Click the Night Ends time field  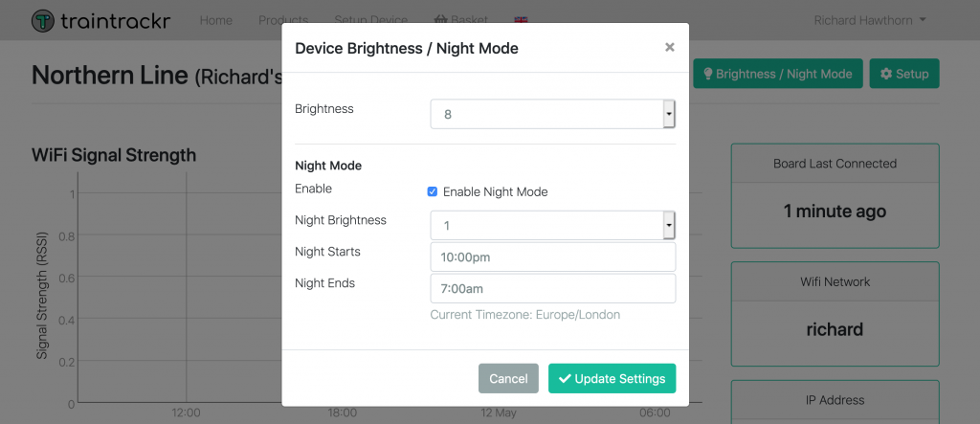(552, 288)
